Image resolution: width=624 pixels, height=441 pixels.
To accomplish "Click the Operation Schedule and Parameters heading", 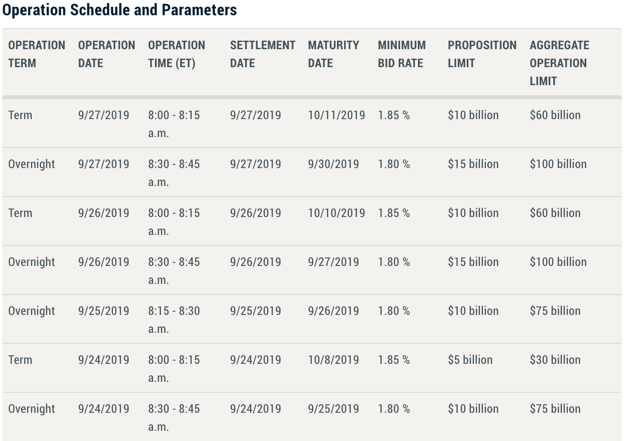I will (120, 11).
